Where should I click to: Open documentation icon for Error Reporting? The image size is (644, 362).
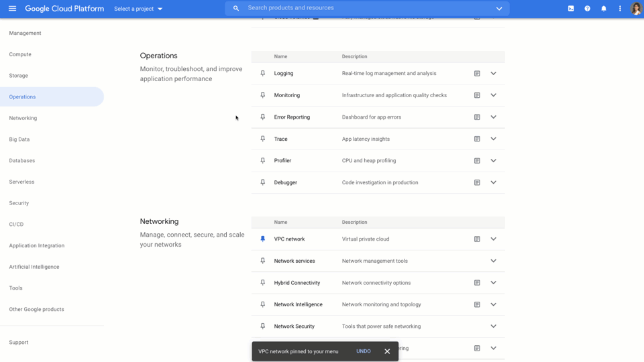[x=477, y=117]
